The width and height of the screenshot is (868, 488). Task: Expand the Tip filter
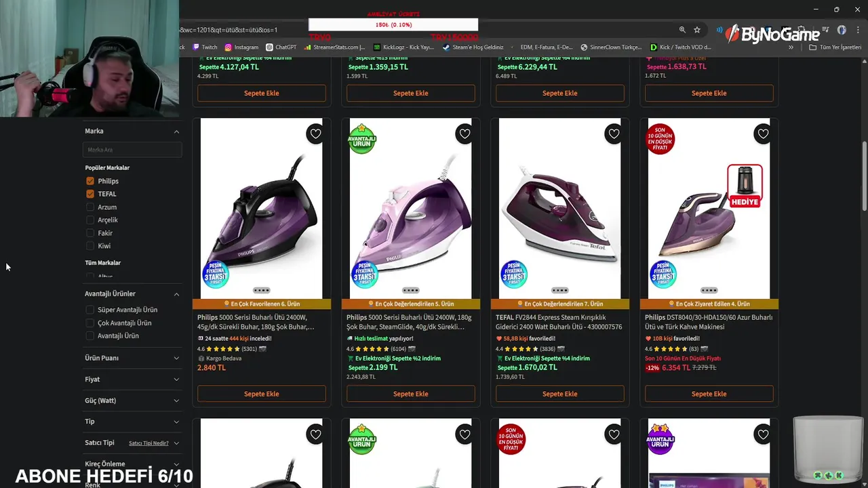coord(176,422)
